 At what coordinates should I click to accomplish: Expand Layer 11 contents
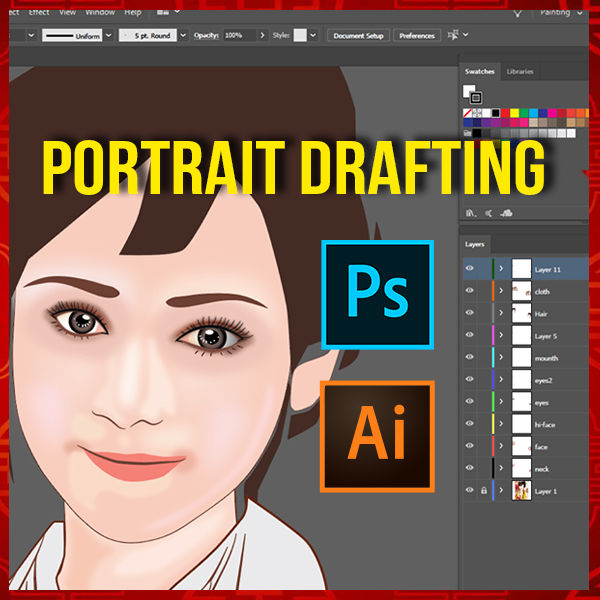(501, 269)
